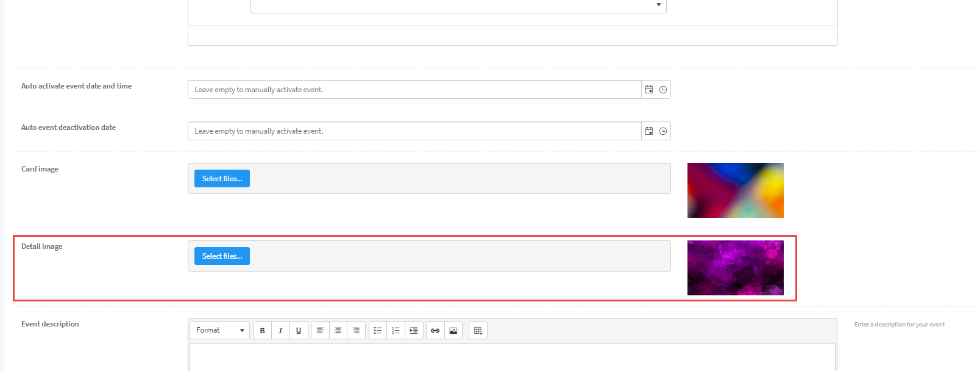The height and width of the screenshot is (371, 980).
Task: Click the Card image colorful thumbnail
Action: pyautogui.click(x=736, y=190)
